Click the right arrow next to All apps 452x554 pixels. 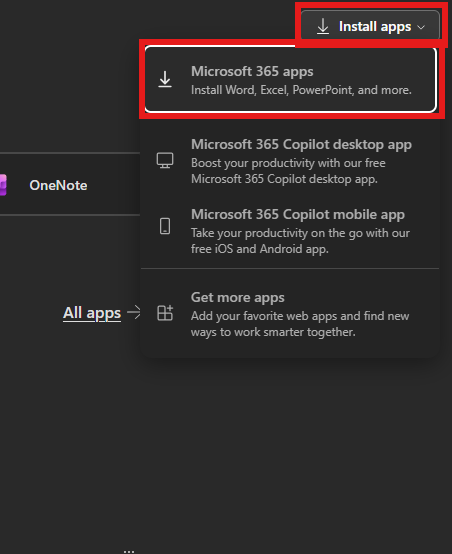(x=134, y=312)
